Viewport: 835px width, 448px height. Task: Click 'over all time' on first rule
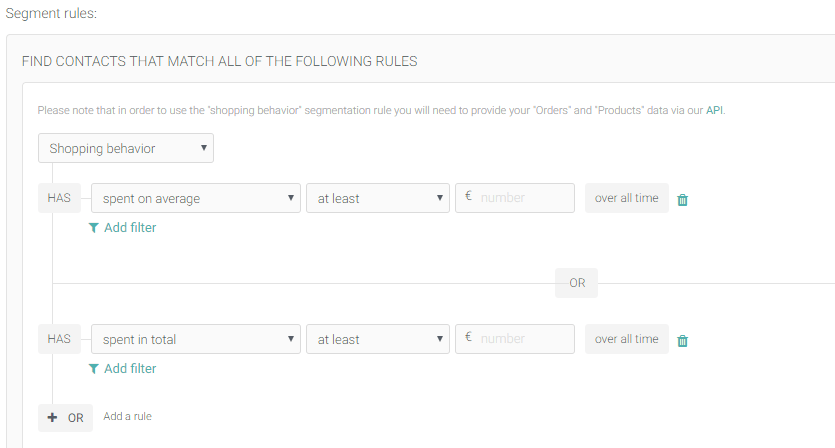tap(627, 198)
